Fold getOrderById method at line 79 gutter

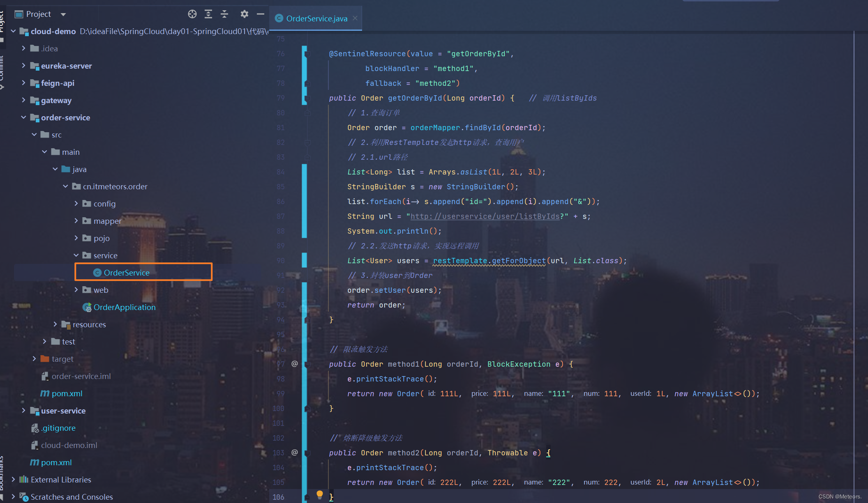(307, 98)
